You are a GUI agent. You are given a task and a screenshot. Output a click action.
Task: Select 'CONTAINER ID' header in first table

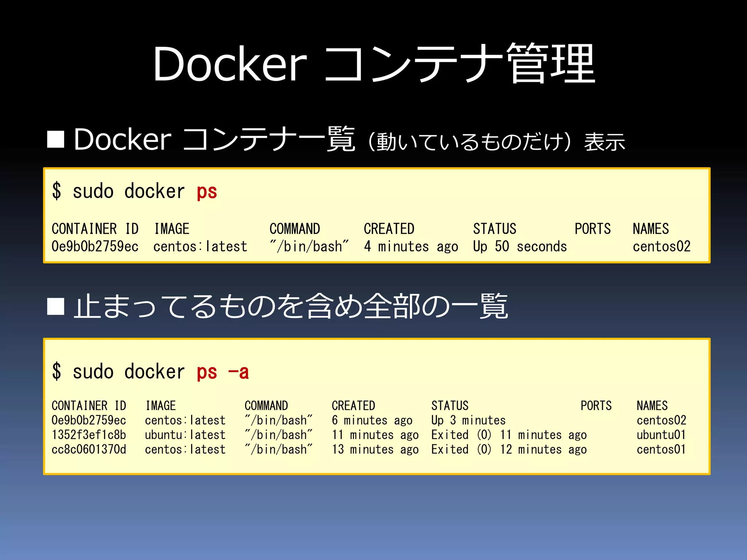pyautogui.click(x=95, y=229)
